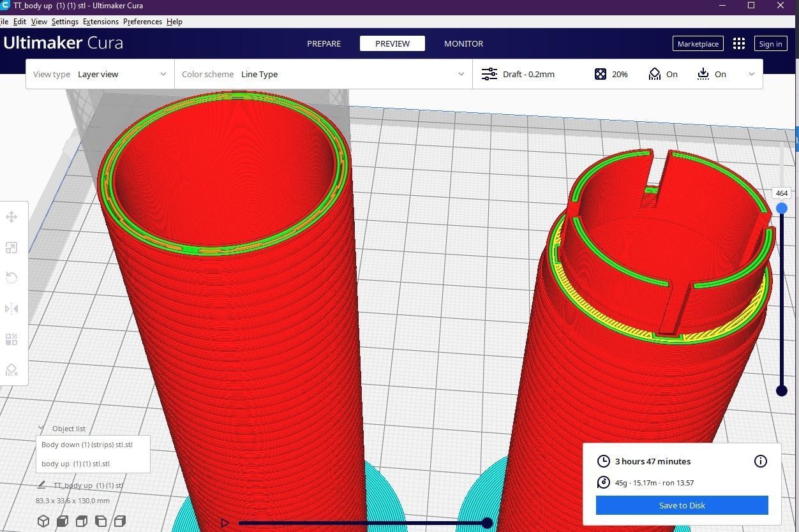Switch to 3D perspective view cube icon
Screen dimensions: 799x532
coord(43,521)
